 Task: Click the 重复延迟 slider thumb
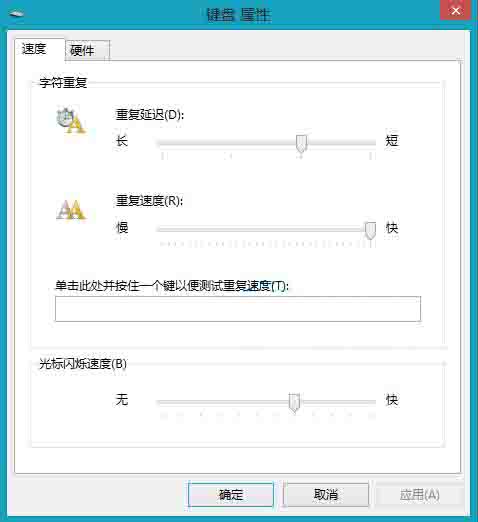(x=301, y=144)
